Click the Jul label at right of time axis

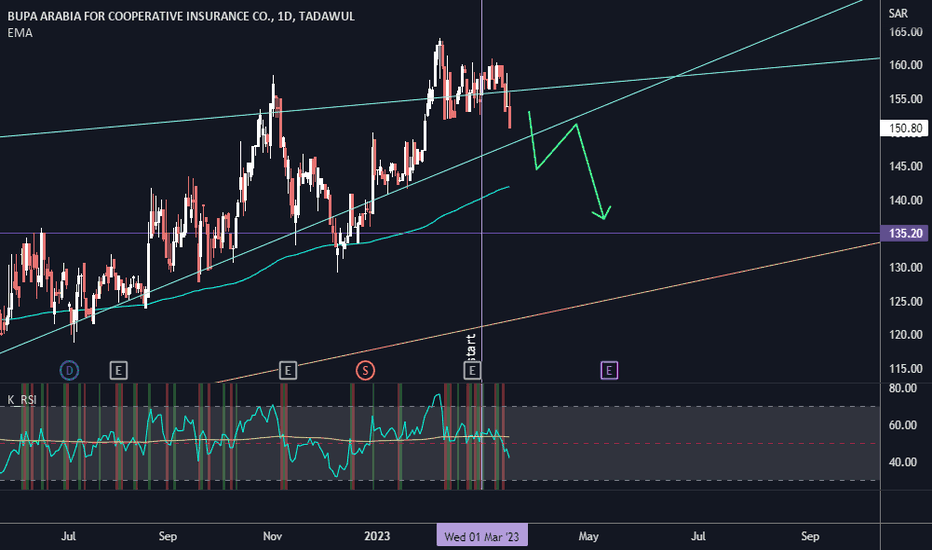pos(698,536)
